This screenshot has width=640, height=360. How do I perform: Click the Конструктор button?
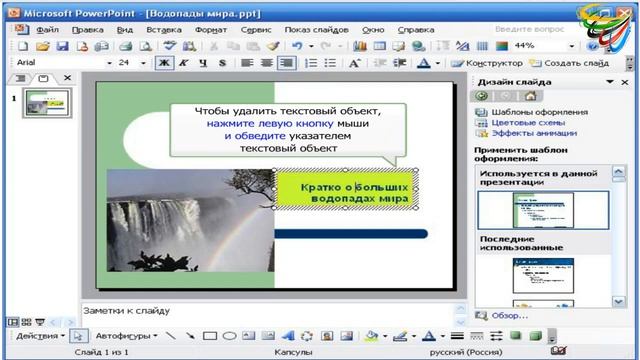click(x=487, y=63)
